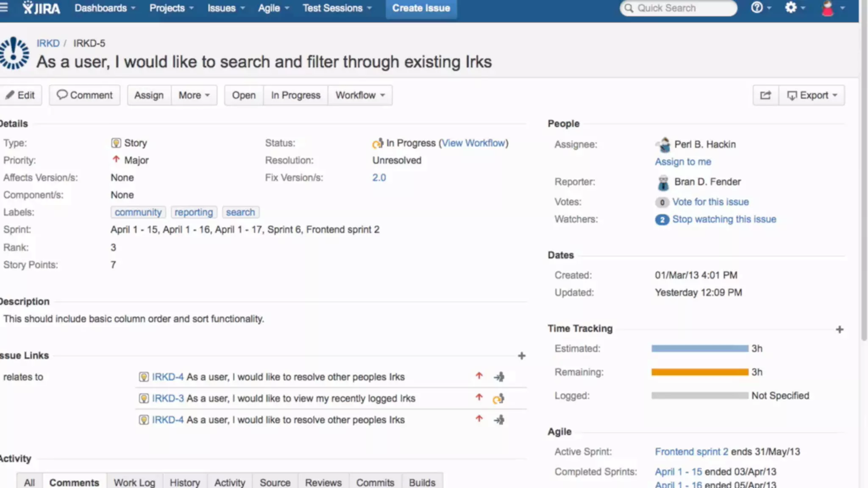
Task: Click the orange Remaining time bar
Action: [700, 372]
